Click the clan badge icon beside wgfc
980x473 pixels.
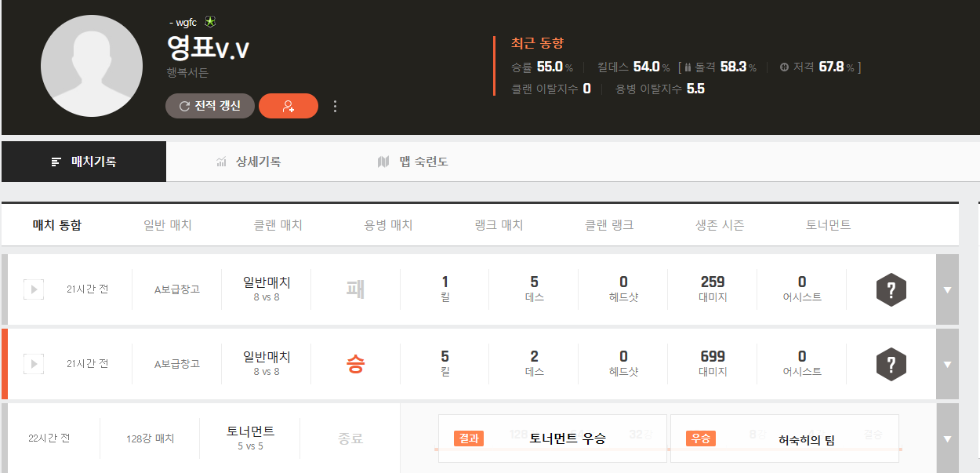(209, 22)
